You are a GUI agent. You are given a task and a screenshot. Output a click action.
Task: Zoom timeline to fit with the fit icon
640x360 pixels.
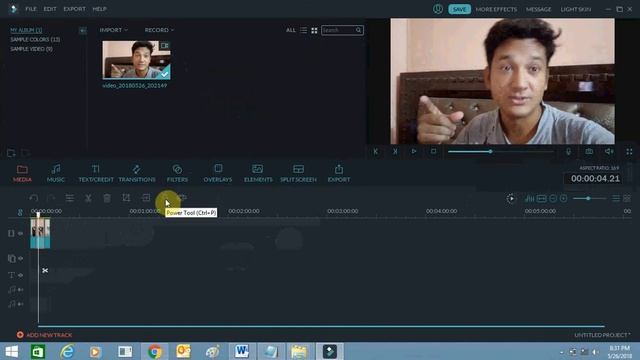click(x=542, y=198)
